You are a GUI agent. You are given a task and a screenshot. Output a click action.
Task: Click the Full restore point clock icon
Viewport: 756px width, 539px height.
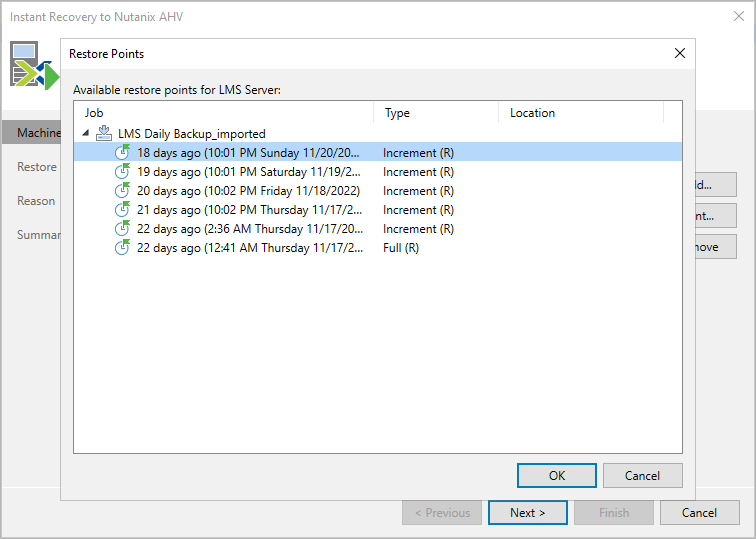[122, 247]
